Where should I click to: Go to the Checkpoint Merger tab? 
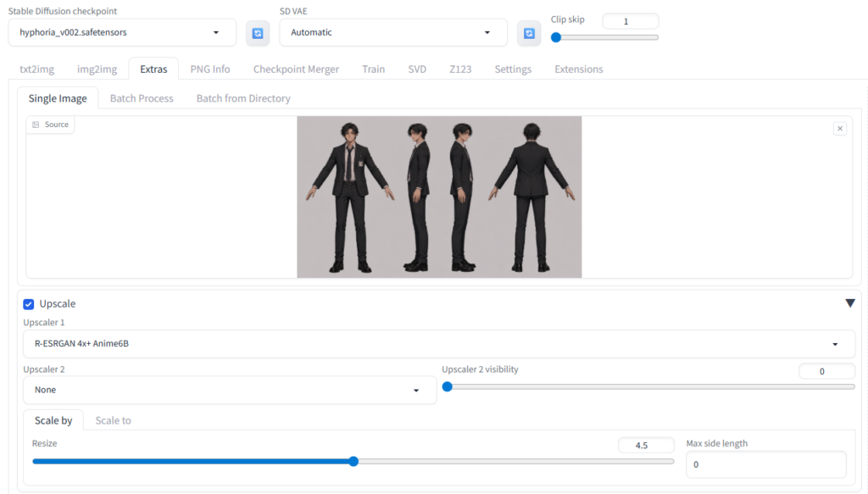point(296,69)
